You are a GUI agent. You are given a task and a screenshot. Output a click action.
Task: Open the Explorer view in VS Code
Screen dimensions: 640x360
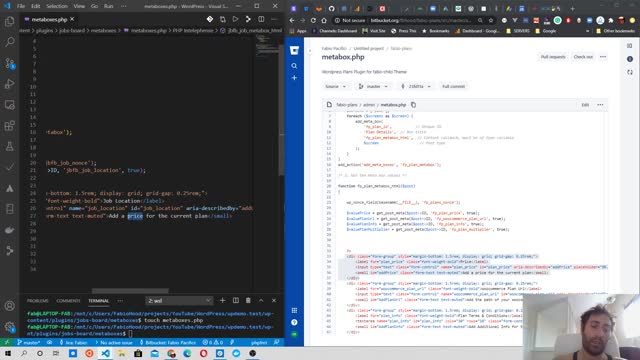[9, 21]
